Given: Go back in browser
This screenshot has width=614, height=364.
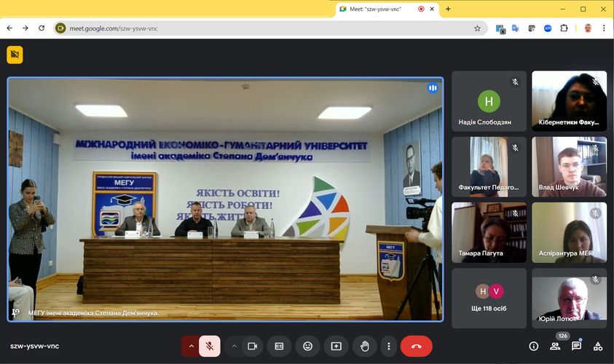Looking at the screenshot, I should (9, 28).
